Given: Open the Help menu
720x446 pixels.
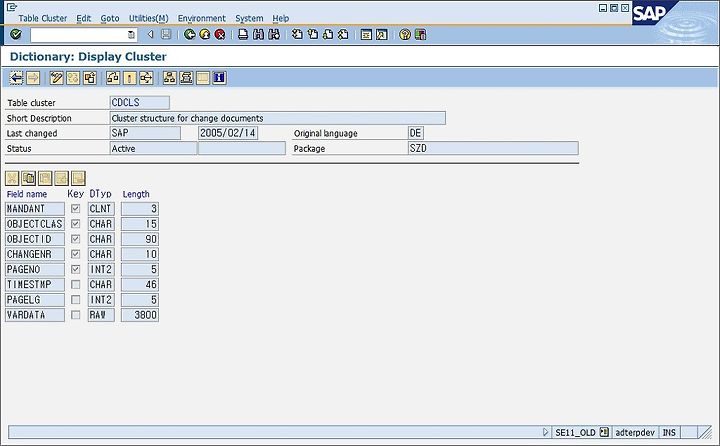Looking at the screenshot, I should point(281,18).
